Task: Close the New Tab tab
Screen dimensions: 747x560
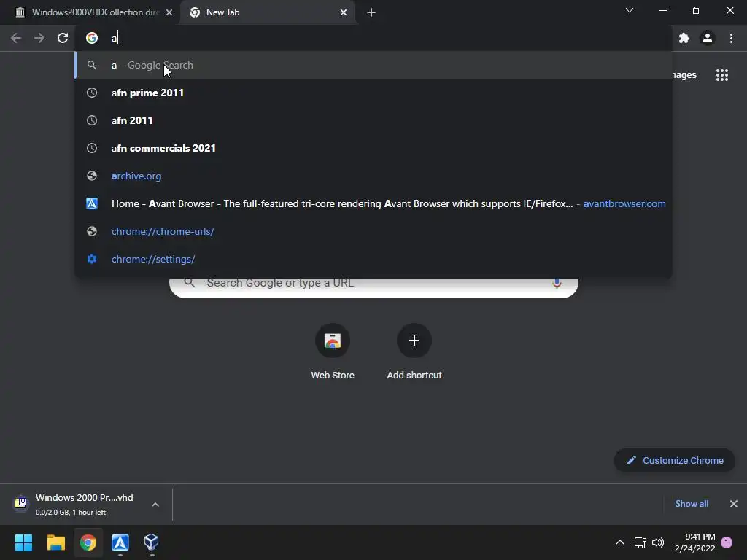Action: [344, 12]
